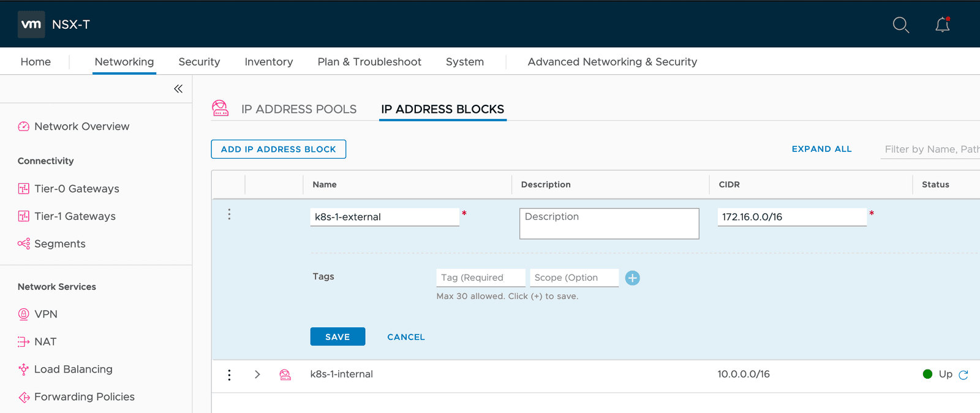Screen dimensions: 980x413
Task: Click the Segments share icon
Action: pyautogui.click(x=24, y=244)
